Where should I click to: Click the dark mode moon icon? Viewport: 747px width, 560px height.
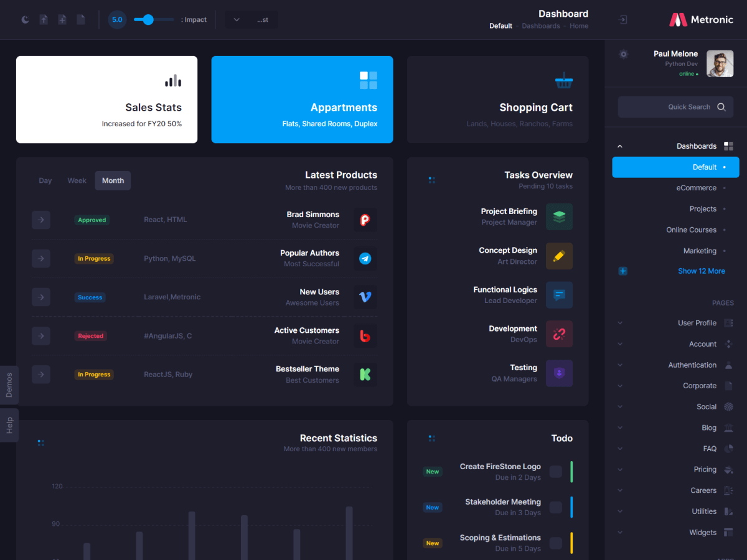tap(26, 20)
